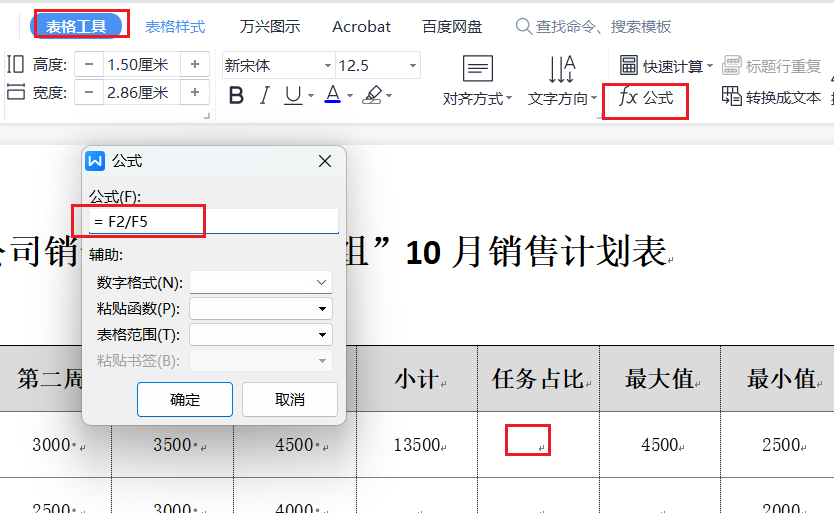Open the 万兴图示 tab

click(x=270, y=26)
